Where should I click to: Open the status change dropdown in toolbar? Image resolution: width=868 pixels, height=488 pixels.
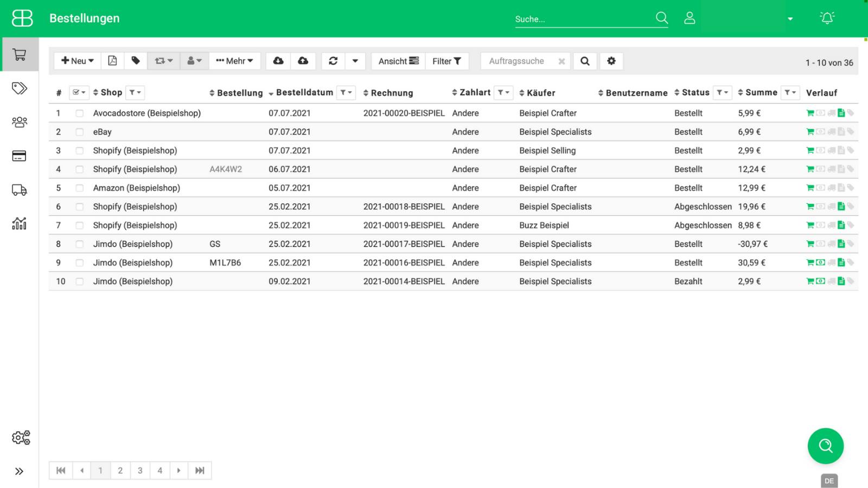pyautogui.click(x=163, y=61)
